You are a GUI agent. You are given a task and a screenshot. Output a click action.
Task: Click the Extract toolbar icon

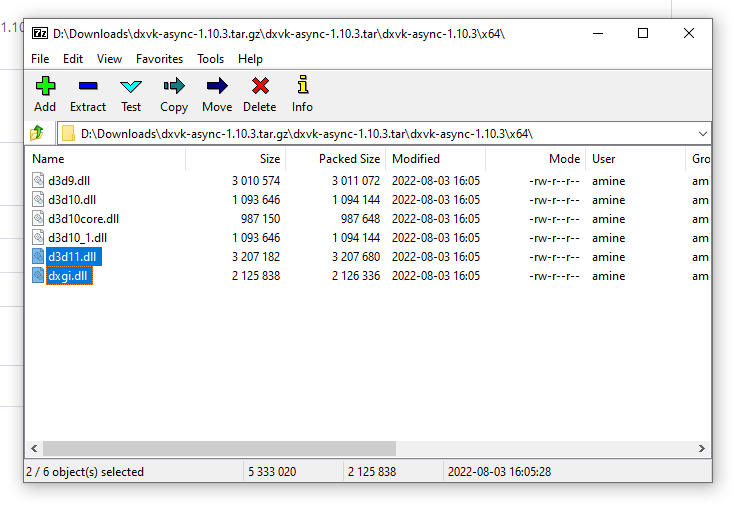(x=88, y=87)
